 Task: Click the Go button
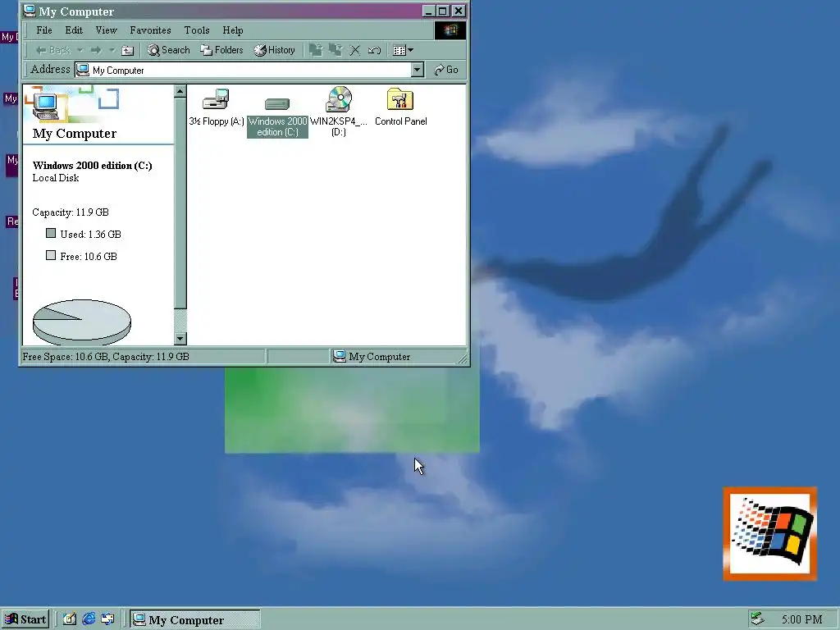(446, 71)
